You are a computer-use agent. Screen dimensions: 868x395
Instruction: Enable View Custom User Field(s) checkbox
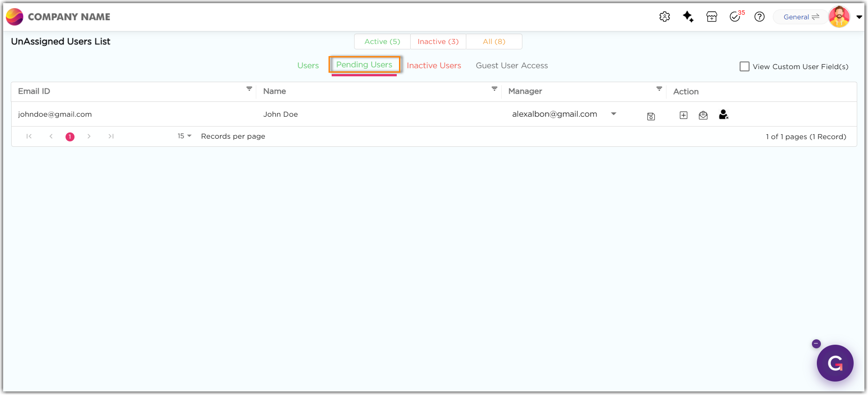[x=745, y=66]
